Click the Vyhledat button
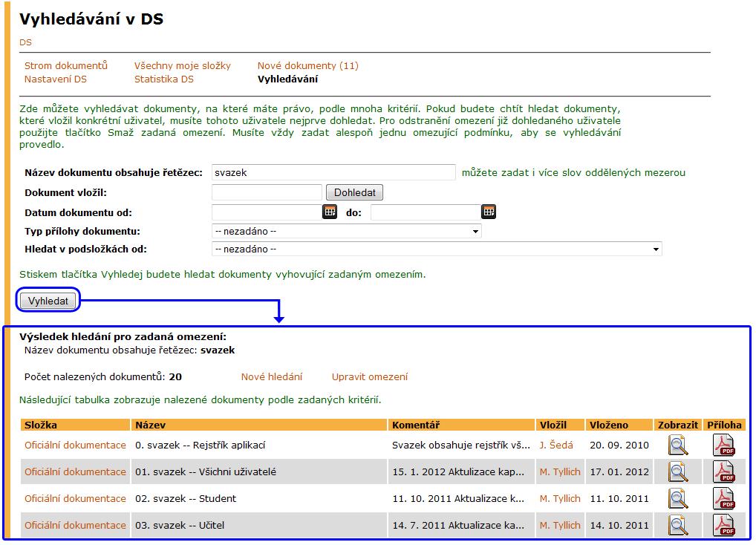 48,301
